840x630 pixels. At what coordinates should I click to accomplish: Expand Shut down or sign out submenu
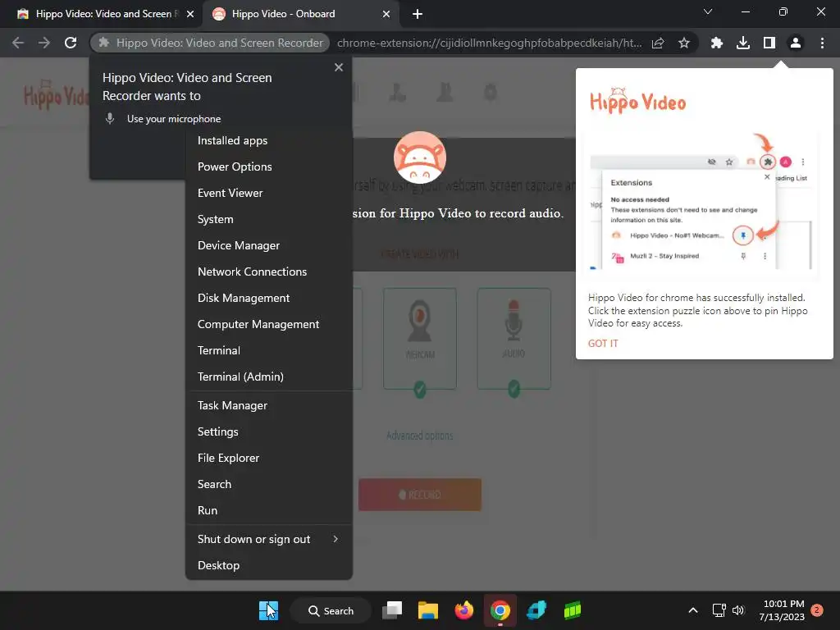[x=268, y=540]
